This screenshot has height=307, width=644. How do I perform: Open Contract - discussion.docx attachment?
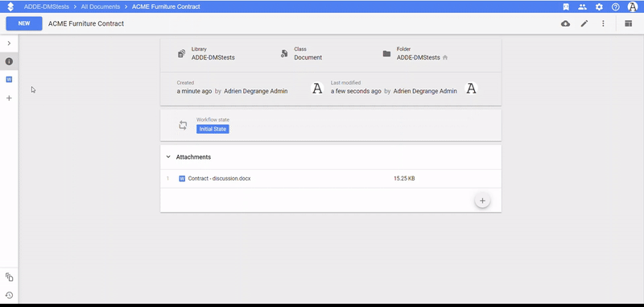pyautogui.click(x=219, y=178)
